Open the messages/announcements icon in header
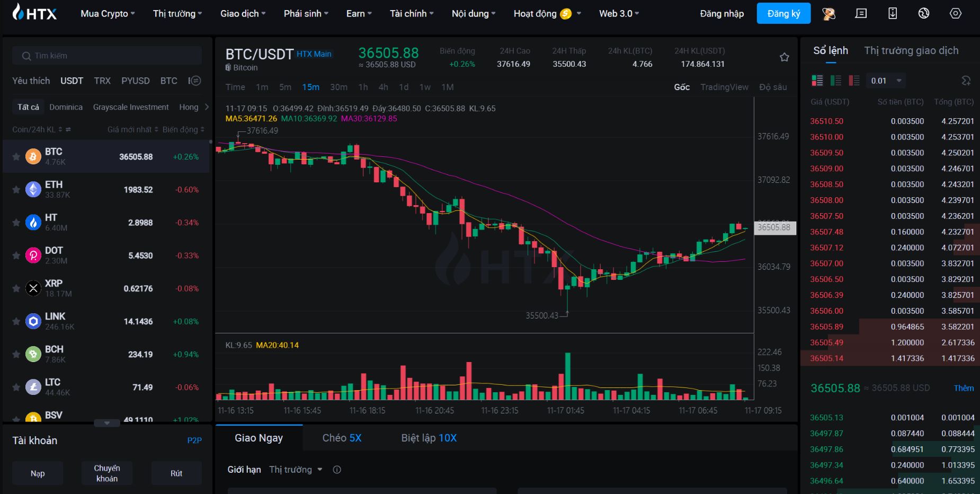Viewport: 980px width, 494px height. [x=861, y=13]
